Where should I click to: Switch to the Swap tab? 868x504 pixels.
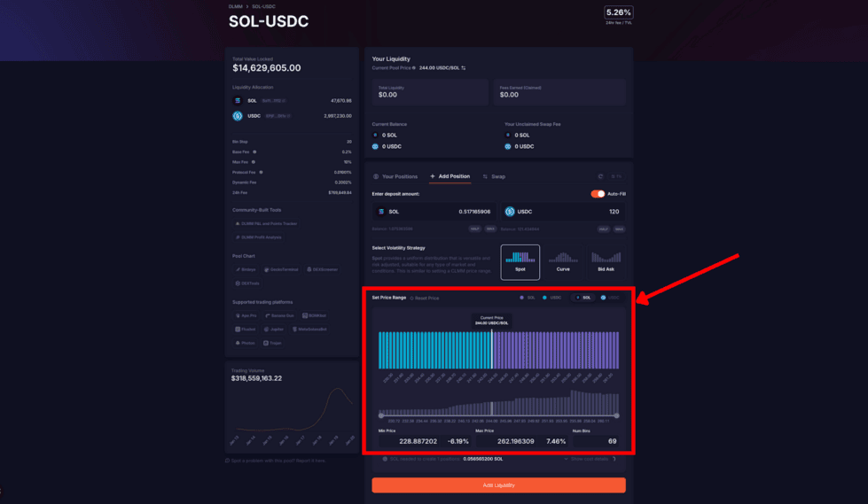point(494,176)
